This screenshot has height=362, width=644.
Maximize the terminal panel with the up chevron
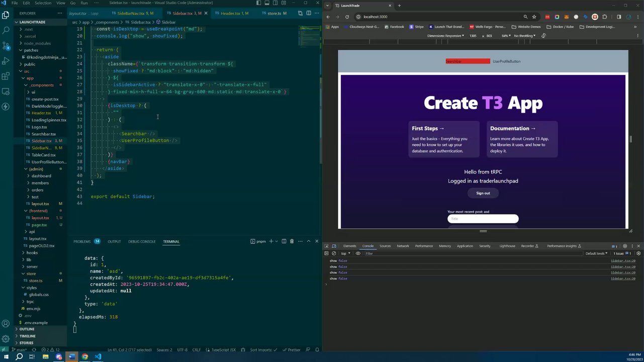click(x=309, y=241)
